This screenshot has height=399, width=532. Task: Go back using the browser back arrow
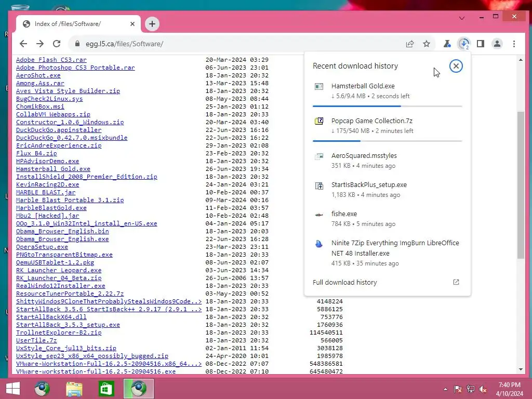click(x=23, y=44)
